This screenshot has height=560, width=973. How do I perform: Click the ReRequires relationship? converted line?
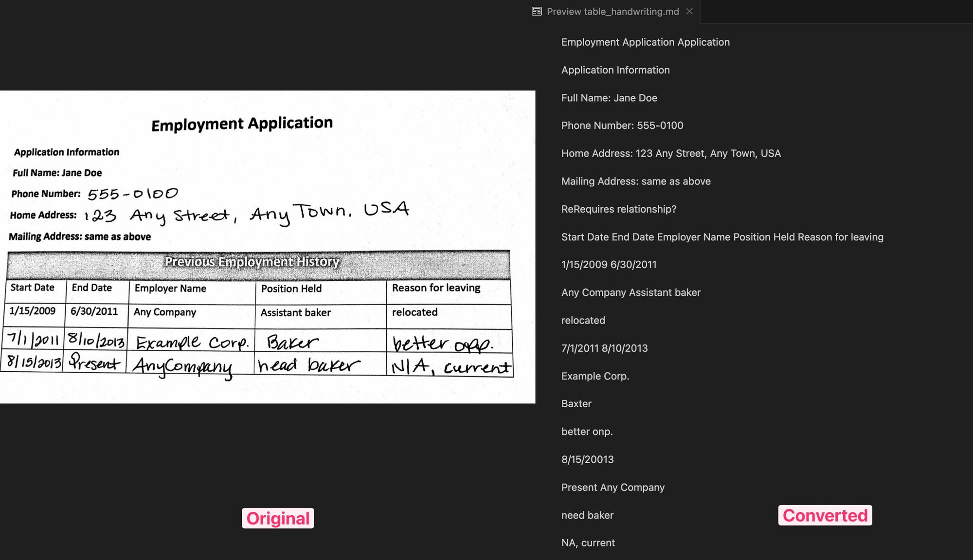(x=618, y=209)
